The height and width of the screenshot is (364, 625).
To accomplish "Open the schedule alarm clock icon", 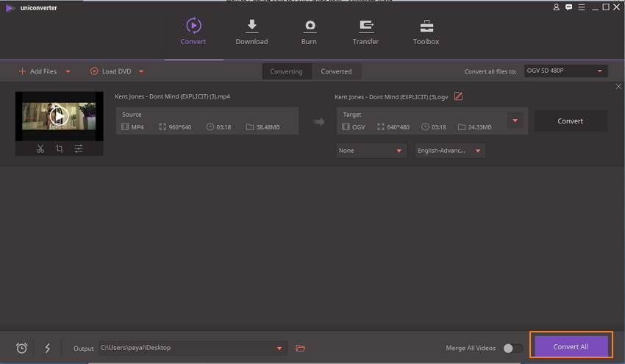I will [x=21, y=348].
